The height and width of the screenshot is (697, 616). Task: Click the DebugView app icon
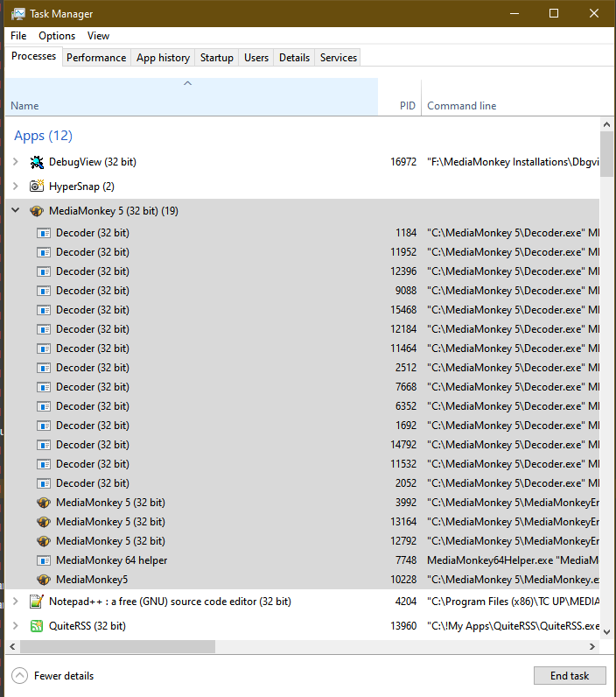pos(37,162)
